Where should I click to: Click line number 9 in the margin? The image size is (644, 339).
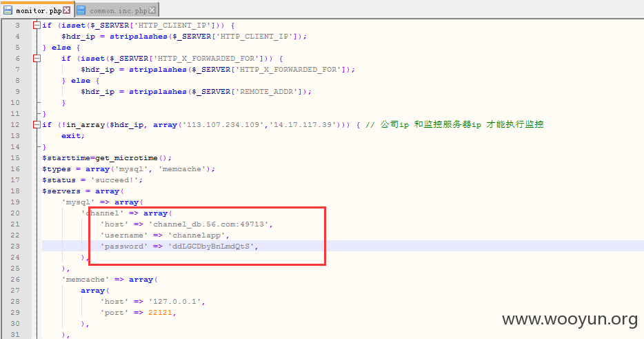click(x=17, y=92)
